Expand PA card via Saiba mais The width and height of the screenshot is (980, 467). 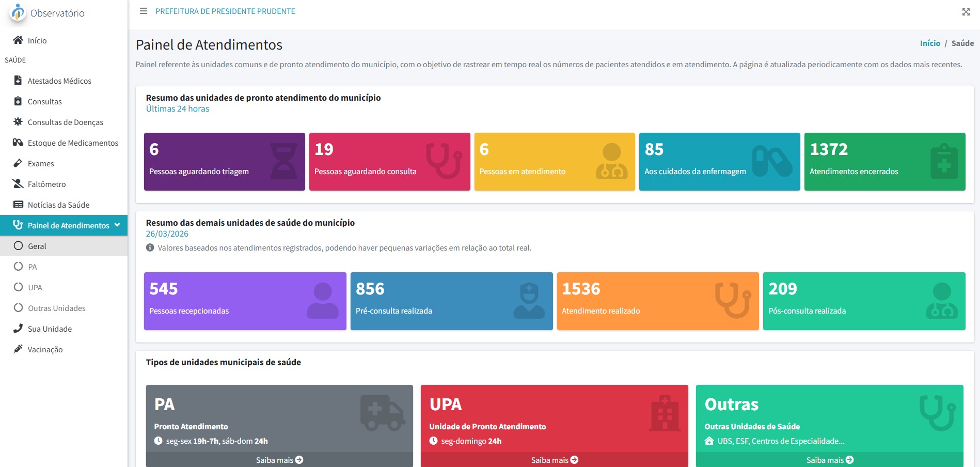[x=279, y=460]
